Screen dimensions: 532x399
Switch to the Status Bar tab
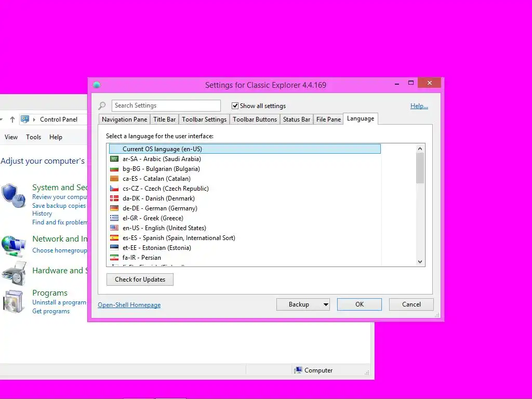point(297,119)
